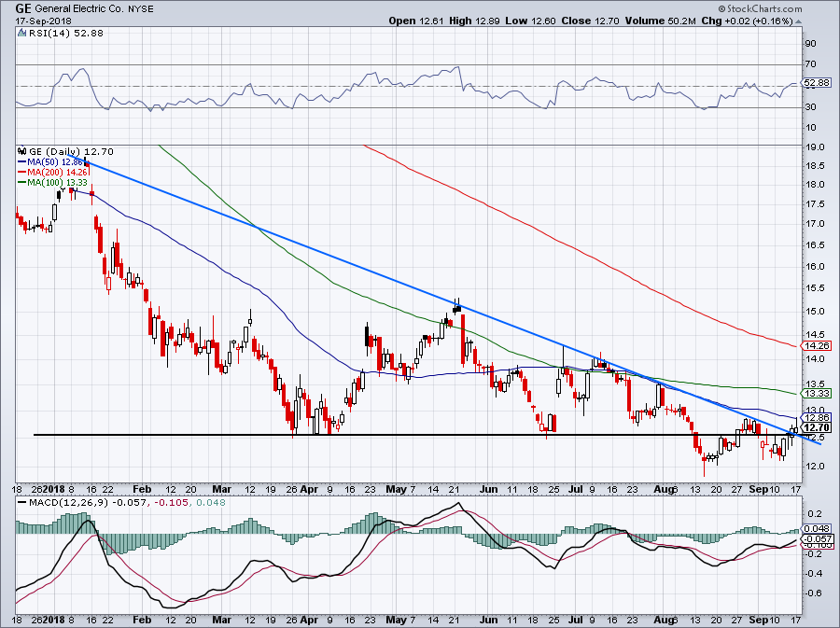Screen dimensions: 840x628
Task: Click the 'General Electric Co. NYSE' title
Action: pos(93,9)
